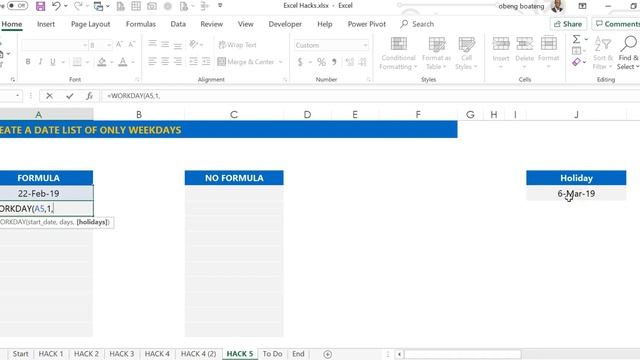Apply Comma Style

(334, 62)
